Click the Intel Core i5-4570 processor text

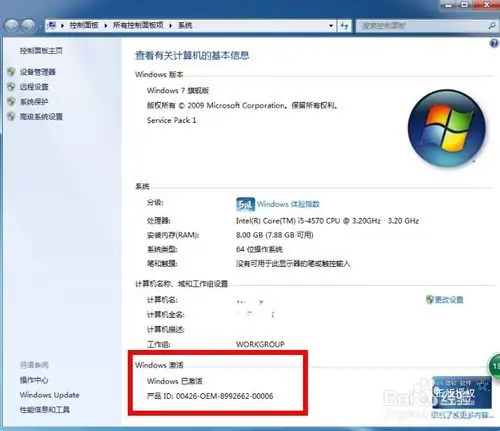327,221
